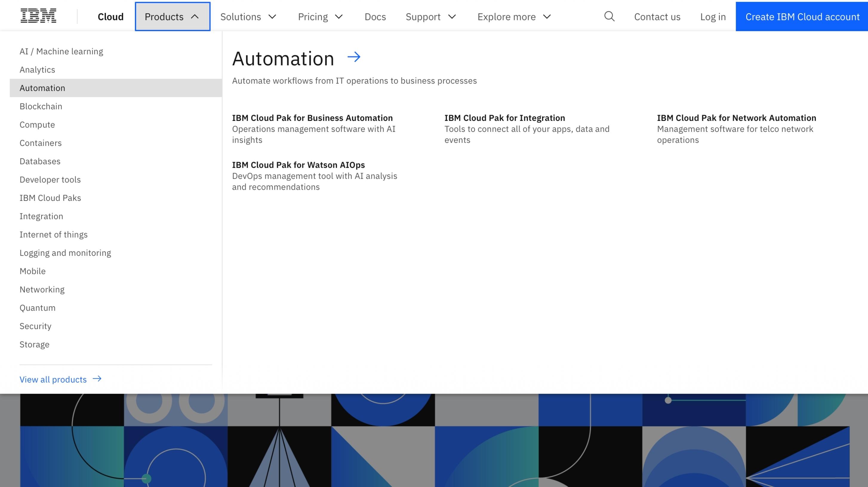This screenshot has height=487, width=868.
Task: Select Blockchain category from sidebar
Action: (41, 106)
